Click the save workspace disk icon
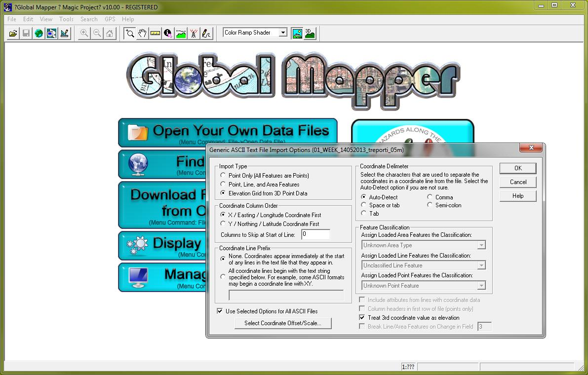 tap(26, 34)
